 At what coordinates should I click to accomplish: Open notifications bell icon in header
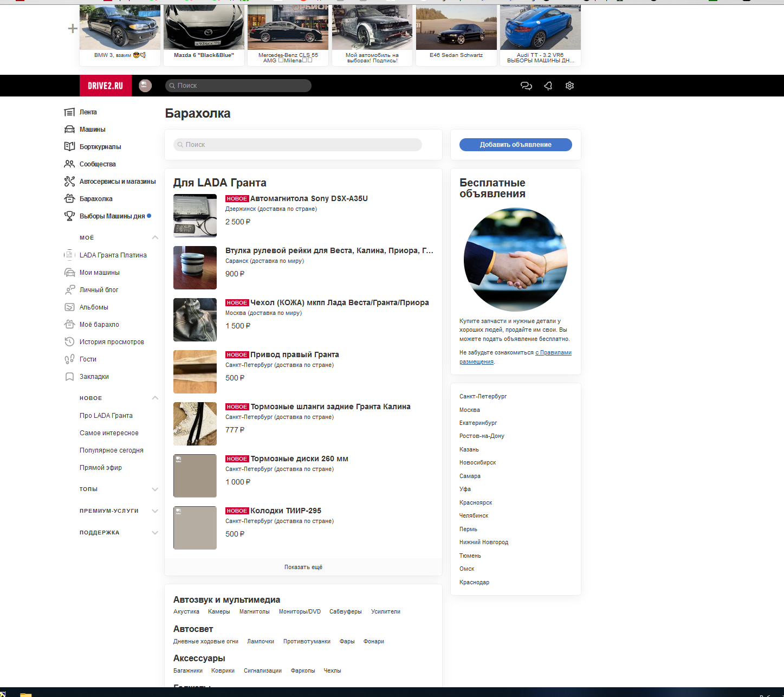(x=548, y=86)
